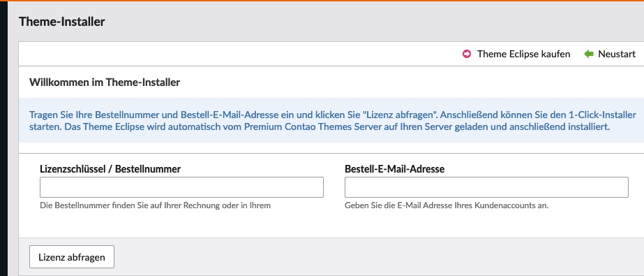Click the Lizenzschlüssel / Bestellnummer field label
This screenshot has width=644, height=276.
pyautogui.click(x=110, y=168)
